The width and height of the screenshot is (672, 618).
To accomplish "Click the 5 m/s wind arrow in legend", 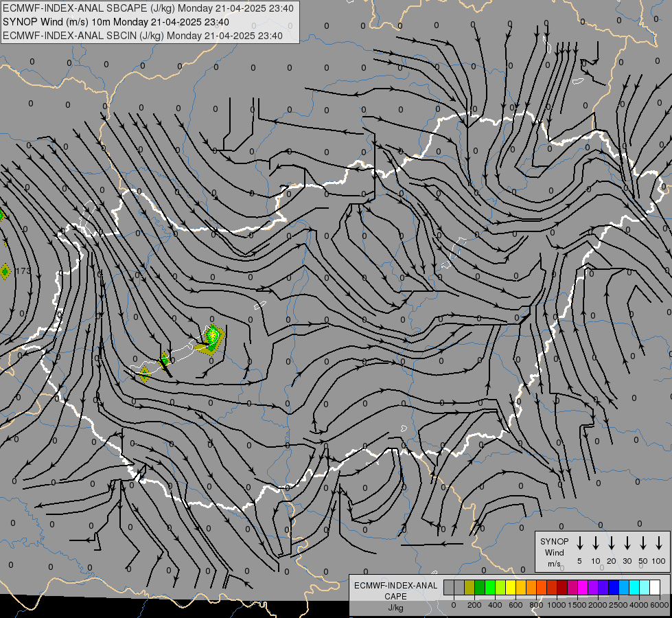I will (579, 543).
